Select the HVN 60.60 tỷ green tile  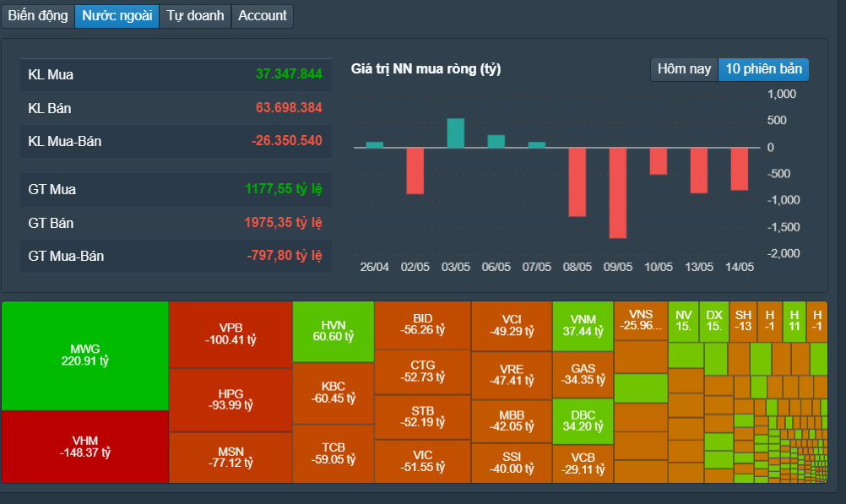click(334, 331)
